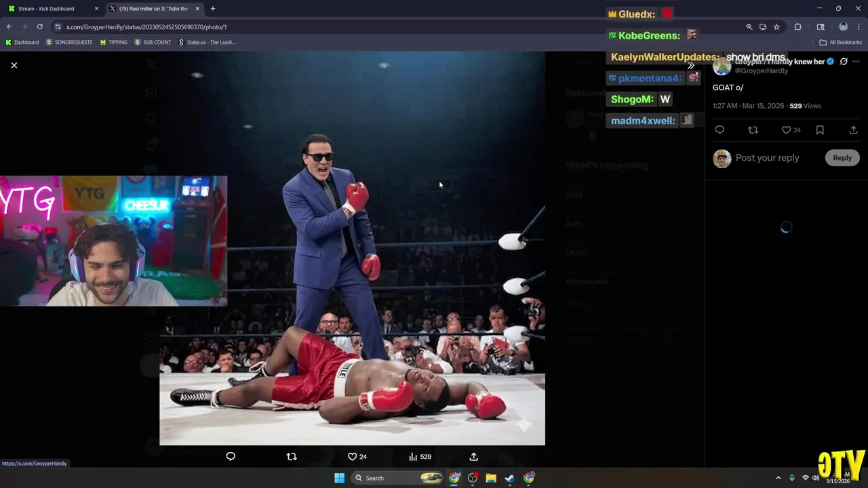The image size is (868, 488).
Task: Open view analytics showing 529 under photo
Action: point(420,457)
